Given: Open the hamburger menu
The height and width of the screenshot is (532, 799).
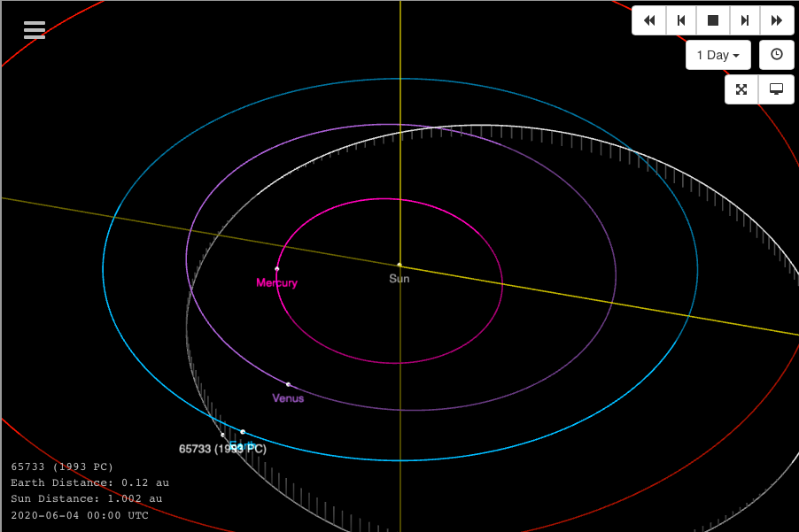Looking at the screenshot, I should pos(35,30).
